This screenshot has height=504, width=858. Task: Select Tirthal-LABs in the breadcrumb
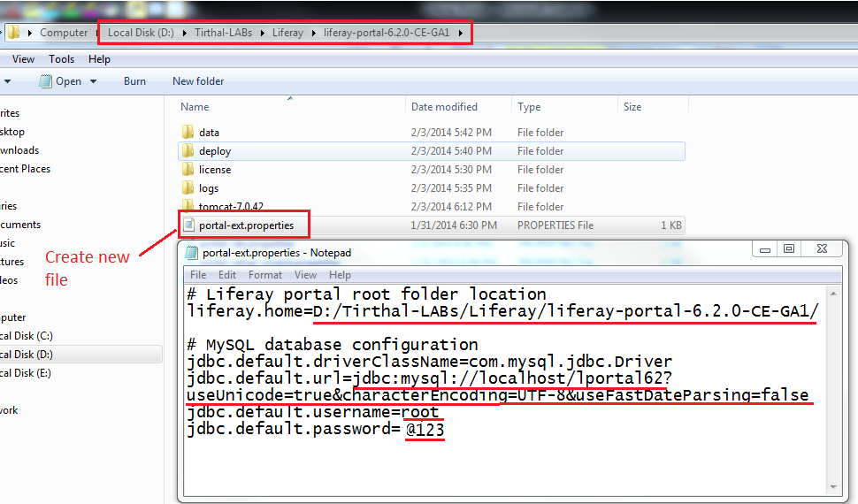[x=223, y=33]
